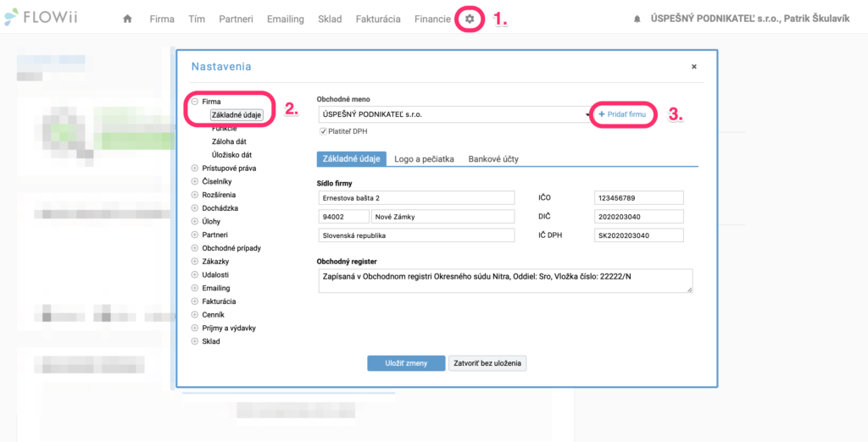Click the IČ DPH input field
Image resolution: width=868 pixels, height=442 pixels.
tap(639, 235)
